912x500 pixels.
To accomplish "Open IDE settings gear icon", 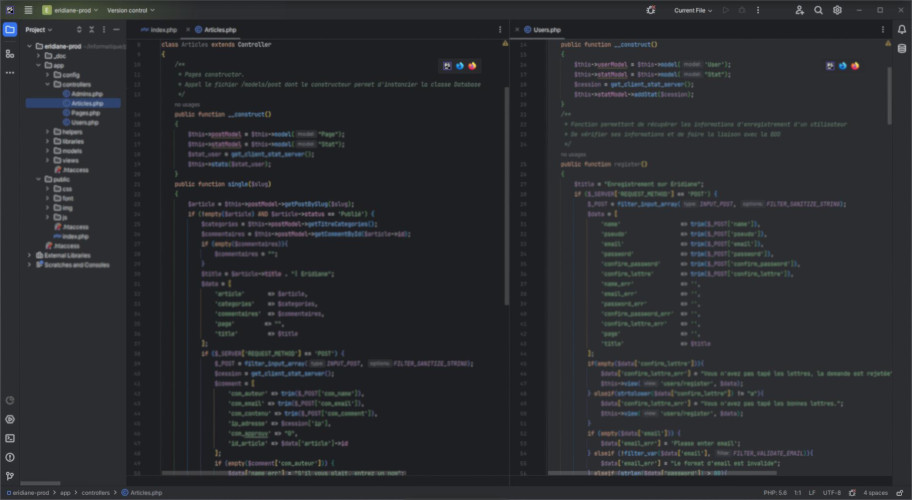I will [837, 10].
